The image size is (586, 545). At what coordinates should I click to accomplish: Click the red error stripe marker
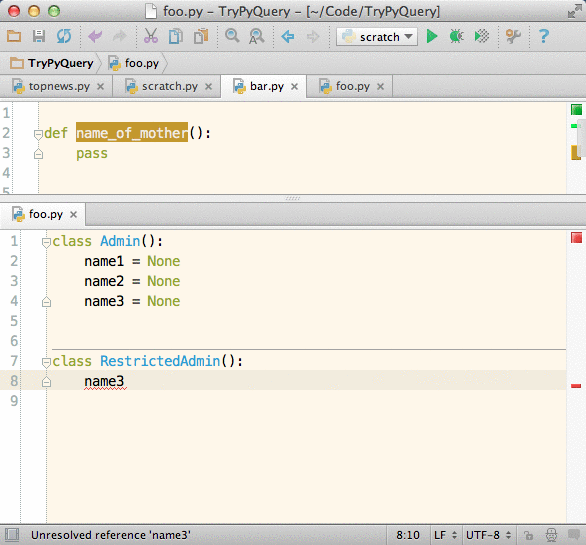pos(576,386)
